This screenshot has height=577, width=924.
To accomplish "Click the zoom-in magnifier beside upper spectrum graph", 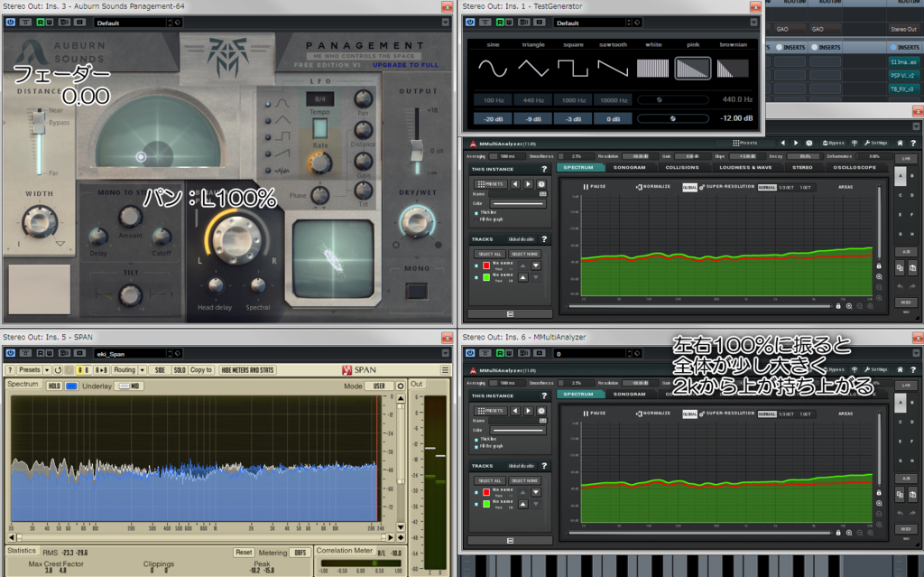I will [879, 276].
